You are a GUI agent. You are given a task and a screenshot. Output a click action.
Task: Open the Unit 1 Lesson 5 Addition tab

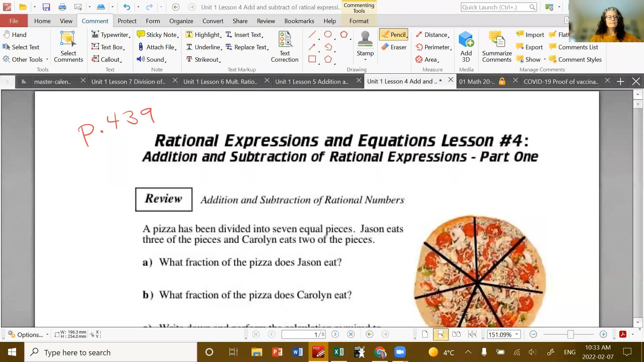(x=312, y=81)
